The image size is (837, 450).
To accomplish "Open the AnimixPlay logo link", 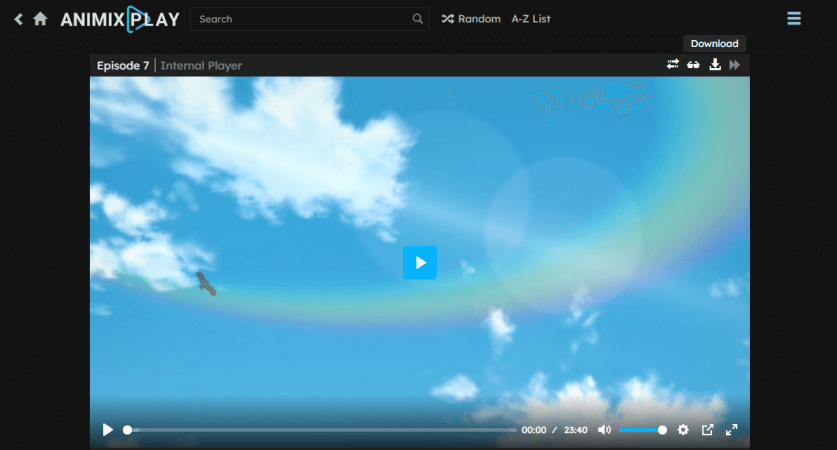I will click(120, 19).
